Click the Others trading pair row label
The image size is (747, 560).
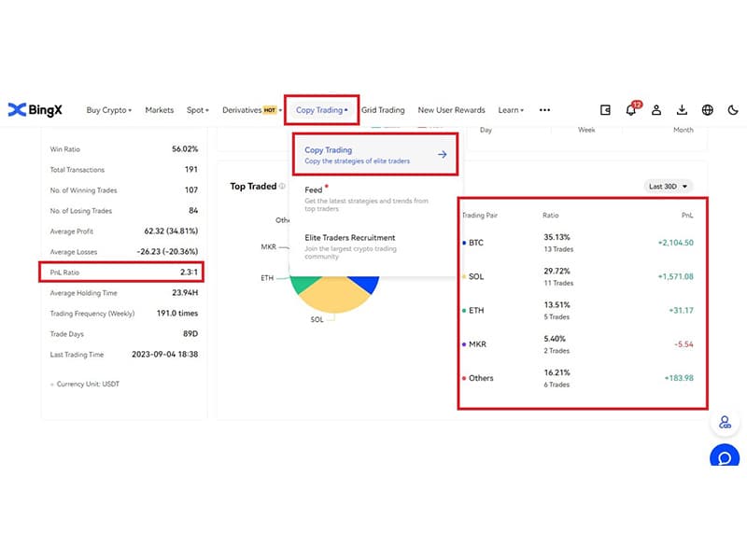pos(481,378)
